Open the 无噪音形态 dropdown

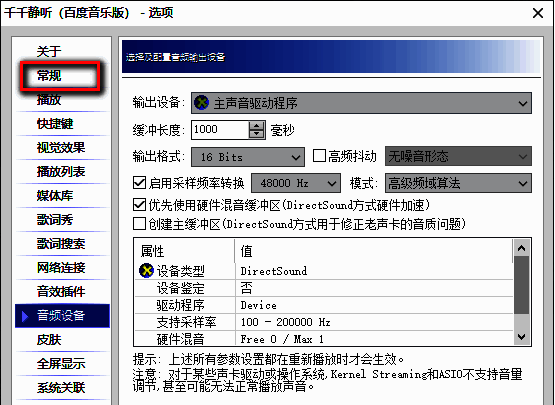(x=458, y=156)
